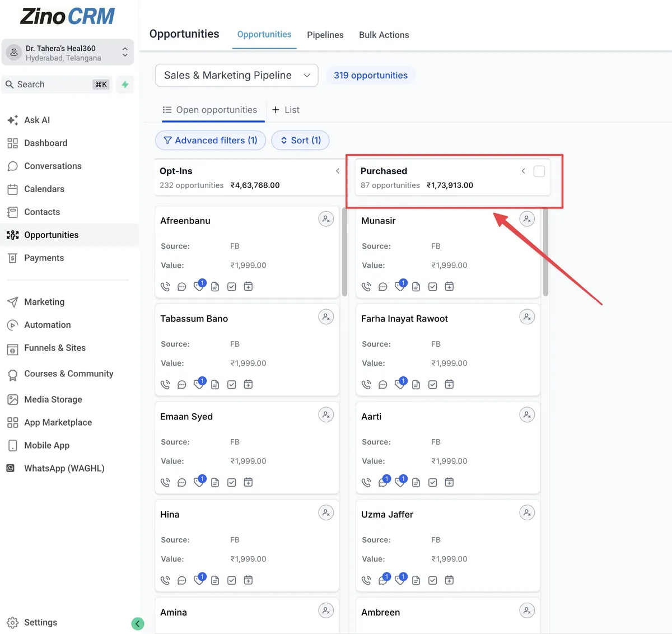Open the notes icon on Munasir's card
Screen dimensions: 672x634
pos(416,287)
